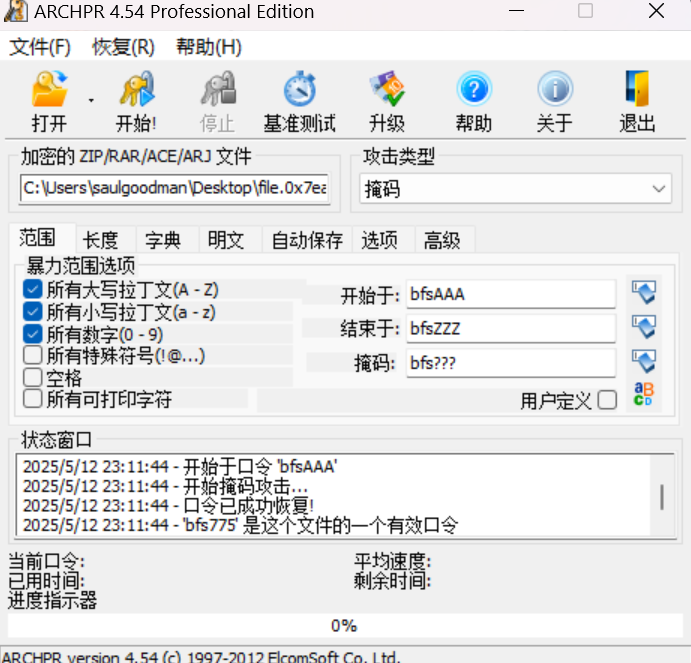
Task: Open 帮助 blue question mark icon
Action: [x=474, y=89]
